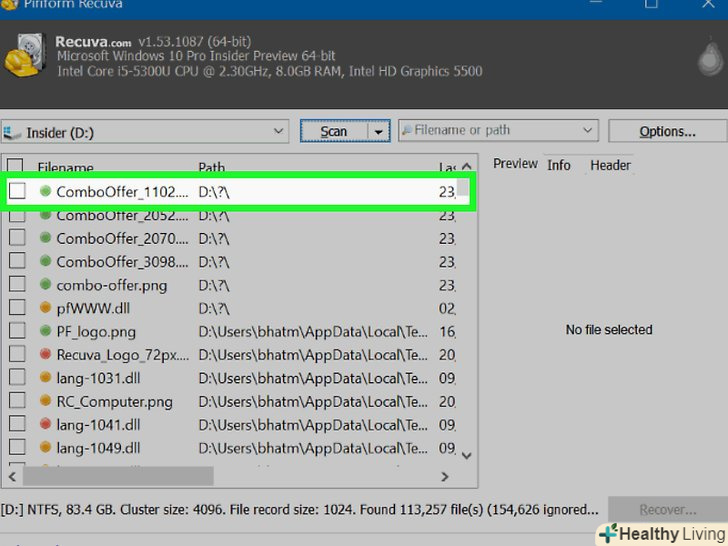Viewport: 728px width, 546px height.
Task: Click the green status dot for combo-offer.png
Action: [45, 284]
